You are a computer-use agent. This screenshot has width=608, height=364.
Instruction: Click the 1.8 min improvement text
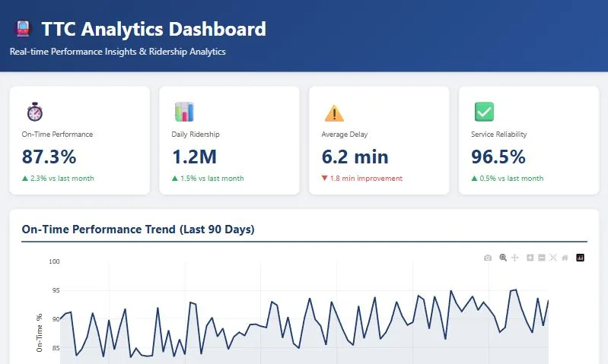pos(361,179)
